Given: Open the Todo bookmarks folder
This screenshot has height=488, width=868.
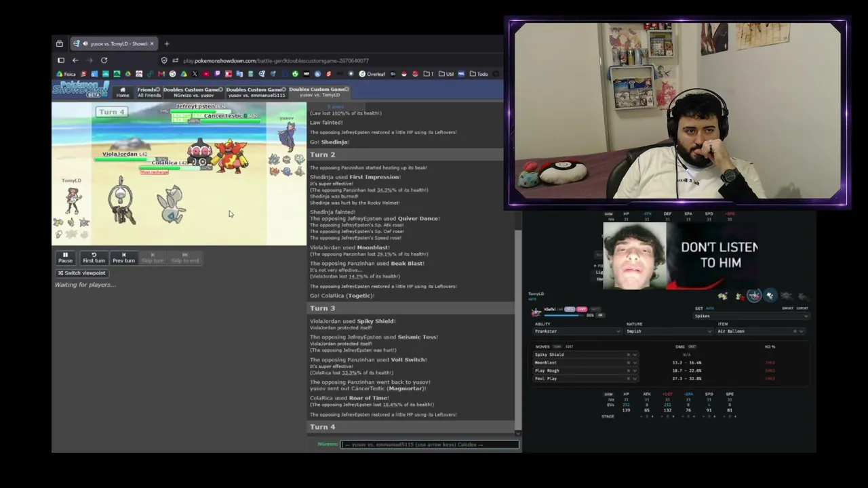Looking at the screenshot, I should coord(479,74).
